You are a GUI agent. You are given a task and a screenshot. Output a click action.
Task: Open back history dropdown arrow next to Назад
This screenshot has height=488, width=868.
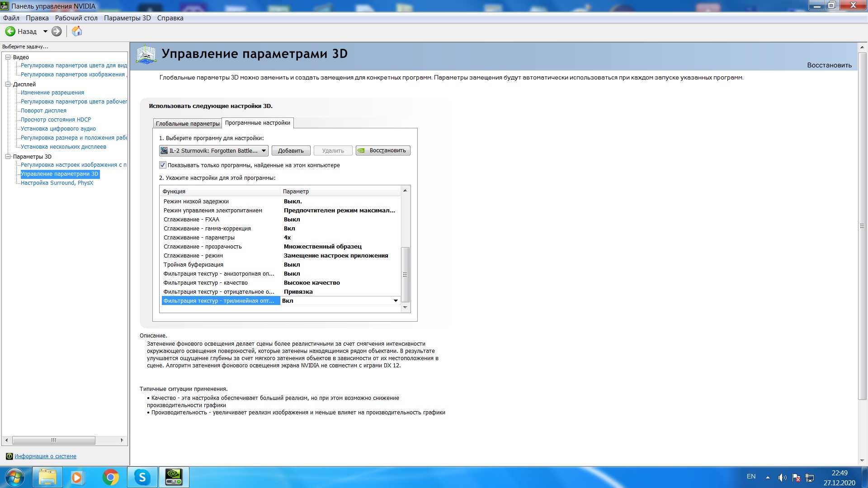(45, 31)
